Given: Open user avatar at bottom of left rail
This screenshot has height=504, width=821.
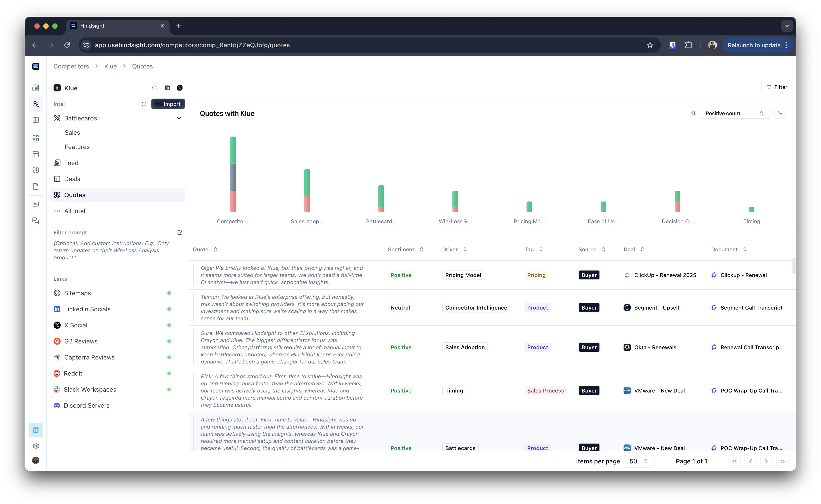Looking at the screenshot, I should pos(36,460).
